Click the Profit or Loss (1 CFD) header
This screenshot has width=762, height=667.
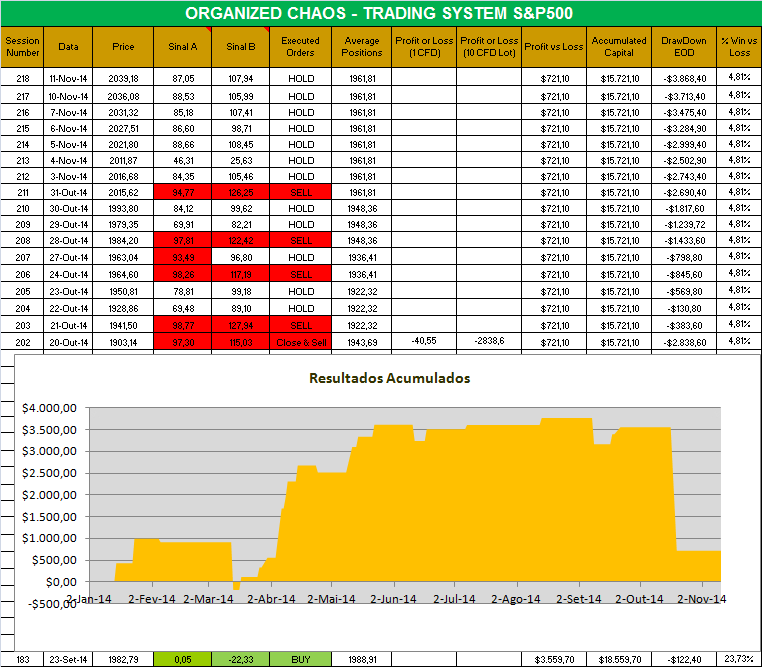pyautogui.click(x=424, y=47)
